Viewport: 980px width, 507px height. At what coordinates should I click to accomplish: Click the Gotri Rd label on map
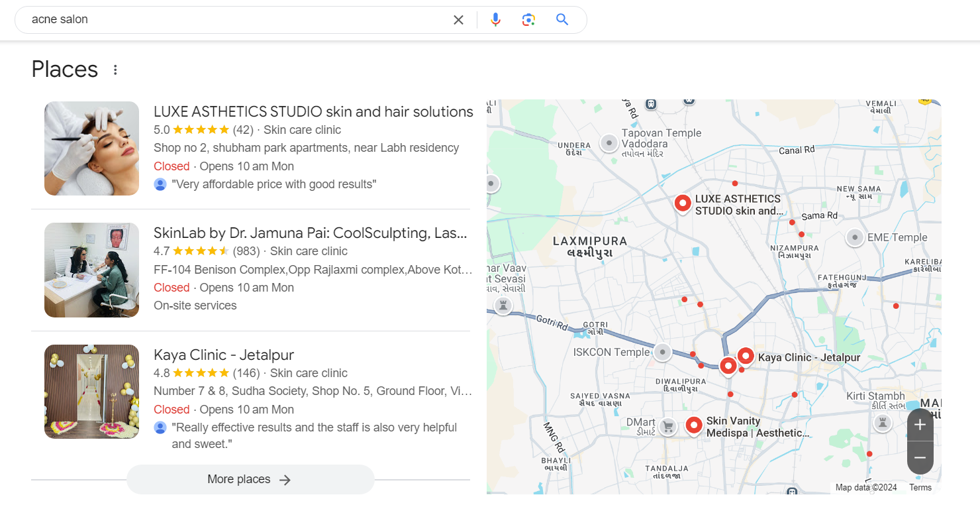552,324
